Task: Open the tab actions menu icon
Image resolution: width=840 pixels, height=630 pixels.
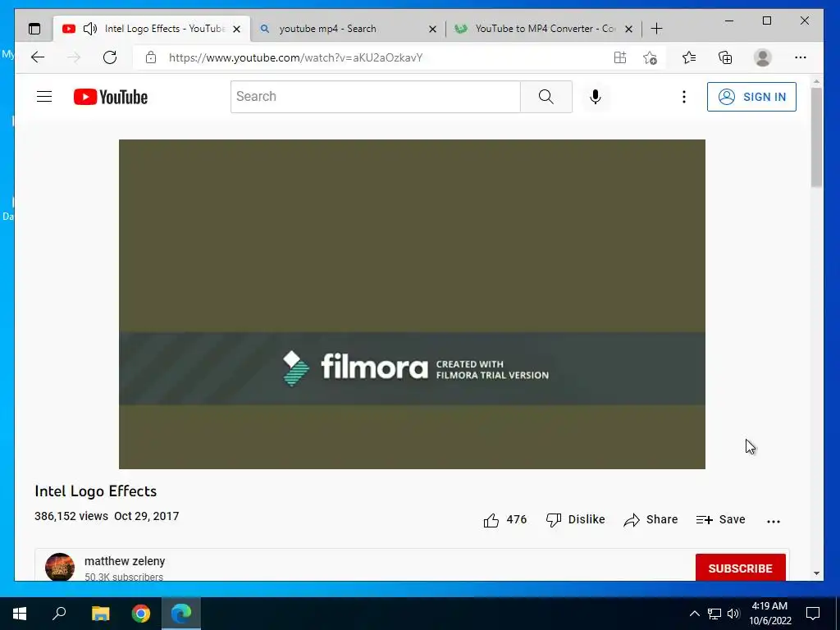Action: [34, 29]
